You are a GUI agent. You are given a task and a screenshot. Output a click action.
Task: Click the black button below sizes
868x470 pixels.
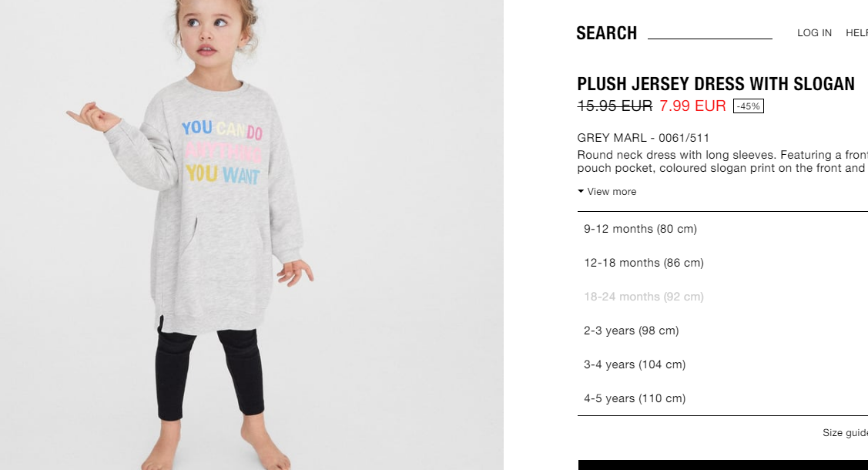coord(723,465)
